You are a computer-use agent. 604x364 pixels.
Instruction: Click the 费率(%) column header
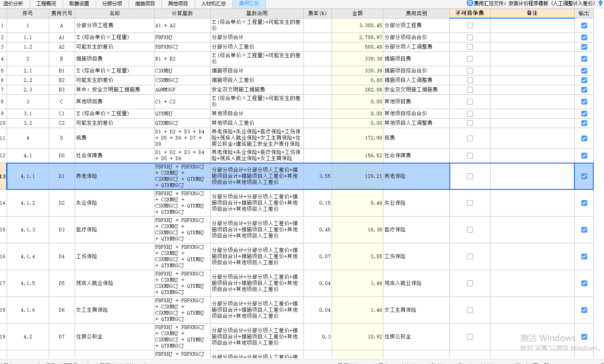[x=317, y=13]
